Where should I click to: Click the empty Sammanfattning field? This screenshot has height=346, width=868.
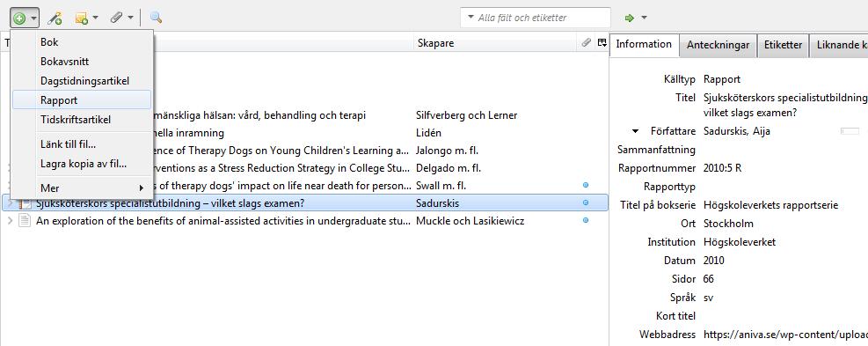tap(785, 150)
